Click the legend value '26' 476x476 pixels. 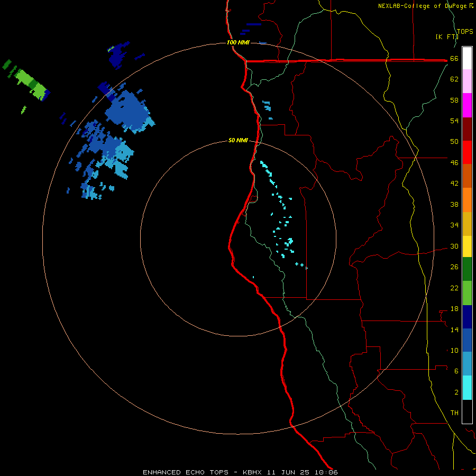[454, 267]
